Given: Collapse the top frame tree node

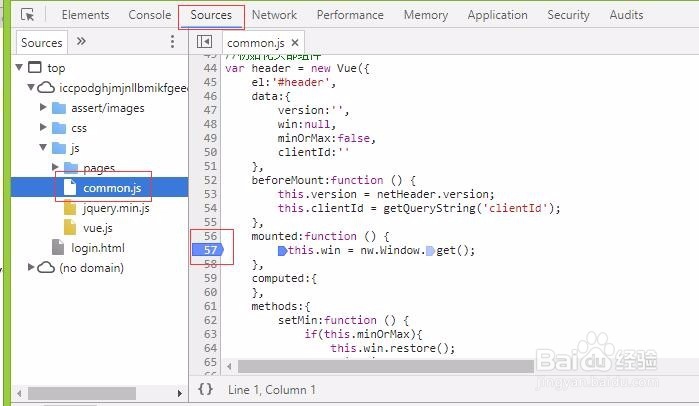Looking at the screenshot, I should [19, 68].
